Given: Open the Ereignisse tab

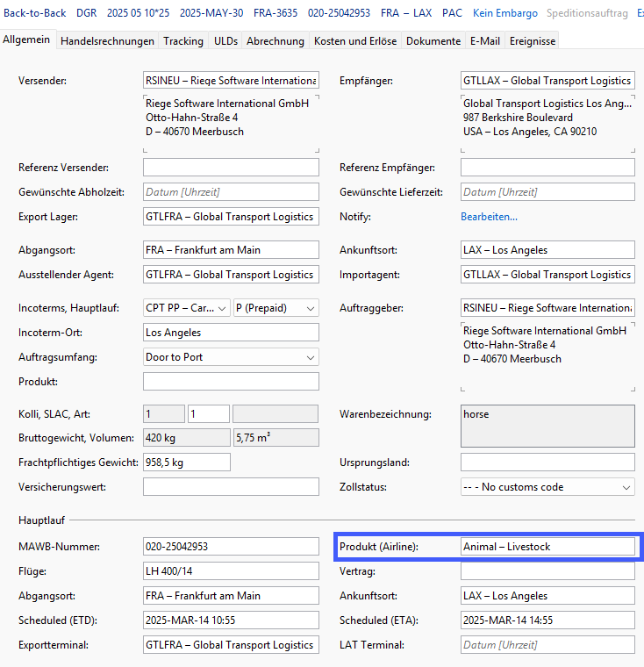Looking at the screenshot, I should (532, 41).
